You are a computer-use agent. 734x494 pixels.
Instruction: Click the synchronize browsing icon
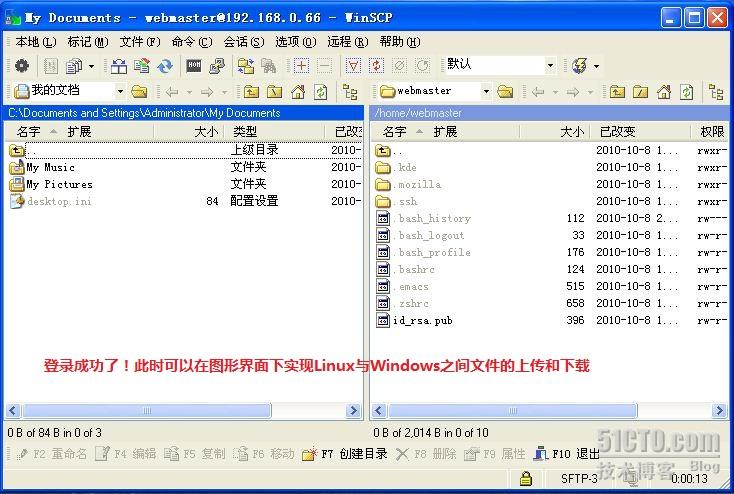[x=246, y=66]
